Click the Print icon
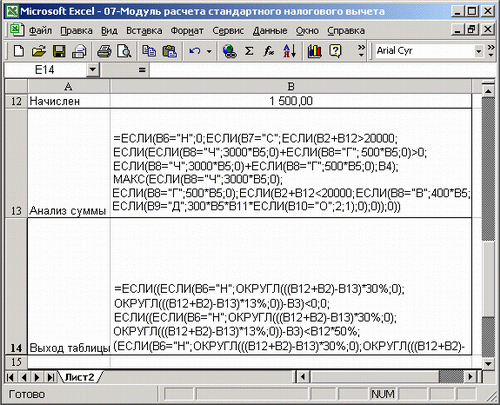500x405 pixels. click(104, 51)
